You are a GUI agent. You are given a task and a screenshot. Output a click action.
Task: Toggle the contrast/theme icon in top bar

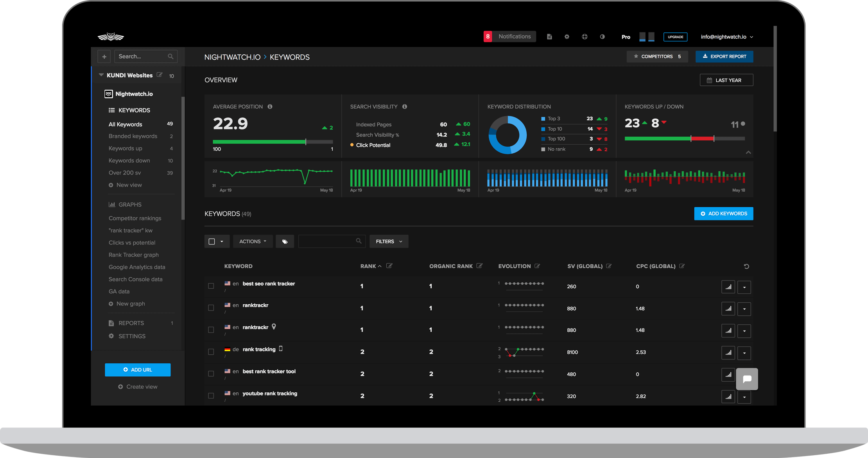602,36
